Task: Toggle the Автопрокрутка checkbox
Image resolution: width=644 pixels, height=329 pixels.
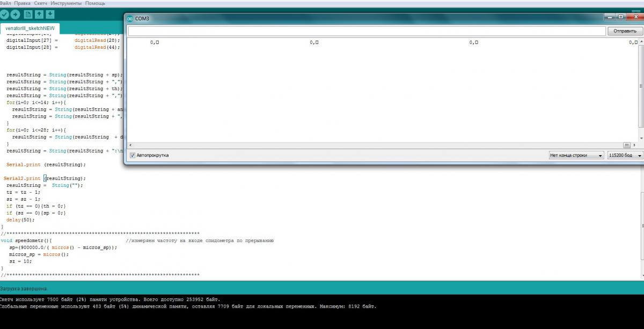Action: click(133, 155)
